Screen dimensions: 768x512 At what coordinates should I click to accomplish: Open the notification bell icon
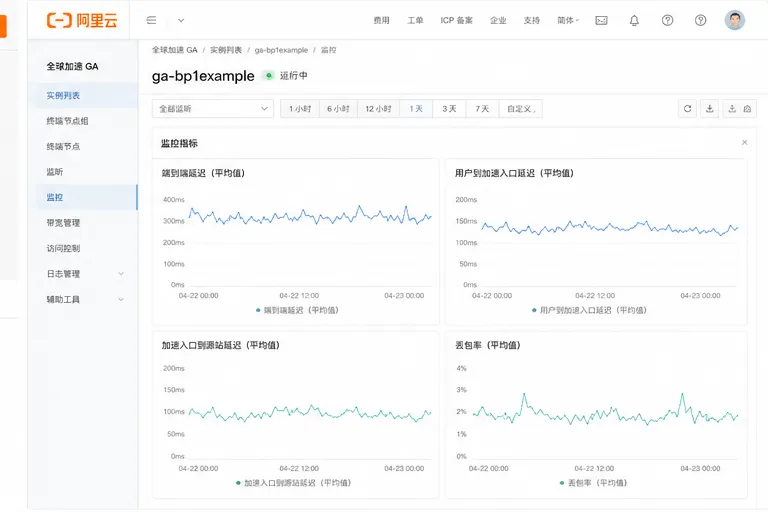click(634, 21)
